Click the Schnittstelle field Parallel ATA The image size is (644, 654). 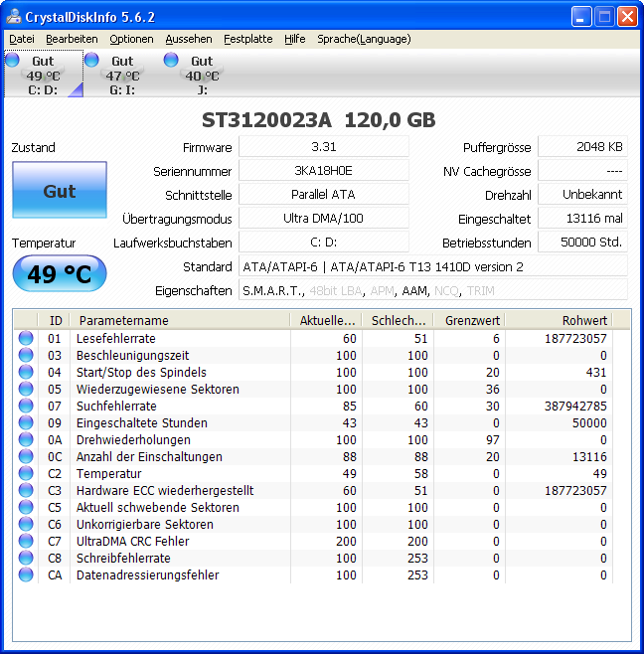point(324,195)
